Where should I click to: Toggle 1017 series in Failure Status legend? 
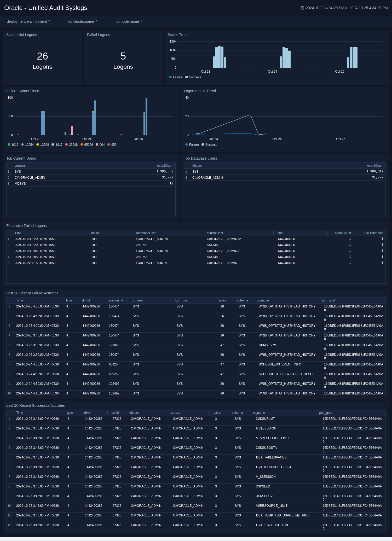(13, 145)
